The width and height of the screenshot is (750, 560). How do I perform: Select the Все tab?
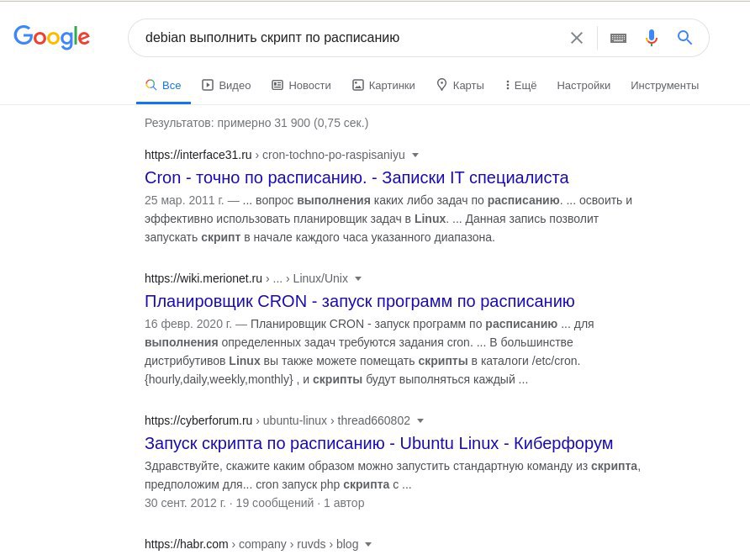[163, 85]
